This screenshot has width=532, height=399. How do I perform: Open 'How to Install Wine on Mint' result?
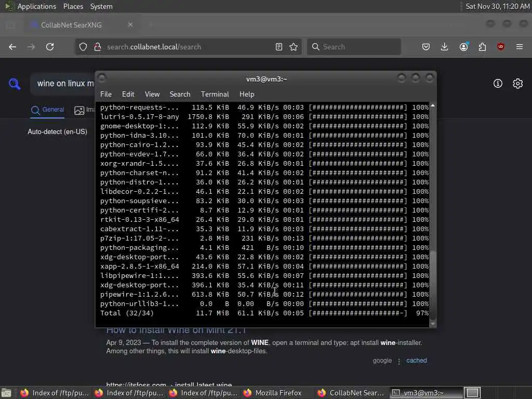pos(176,330)
